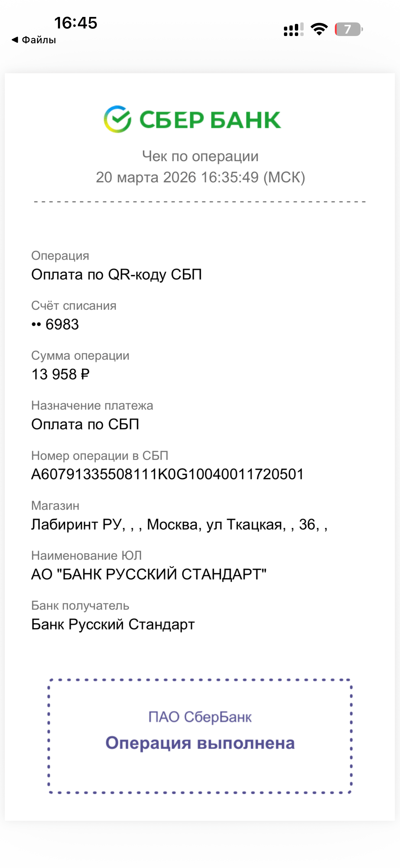Tap the Лабиринт РУ store address line

pyautogui.click(x=179, y=524)
